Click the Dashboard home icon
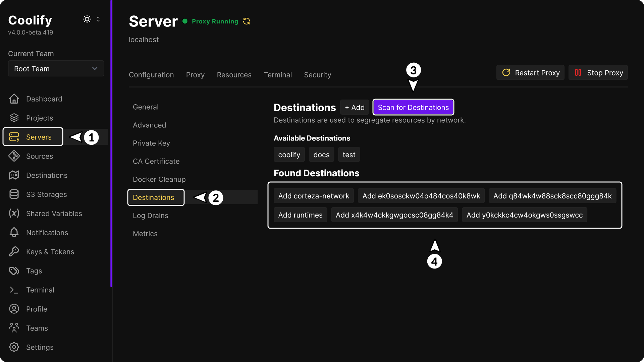Screen dimensions: 644x362 (x=14, y=99)
